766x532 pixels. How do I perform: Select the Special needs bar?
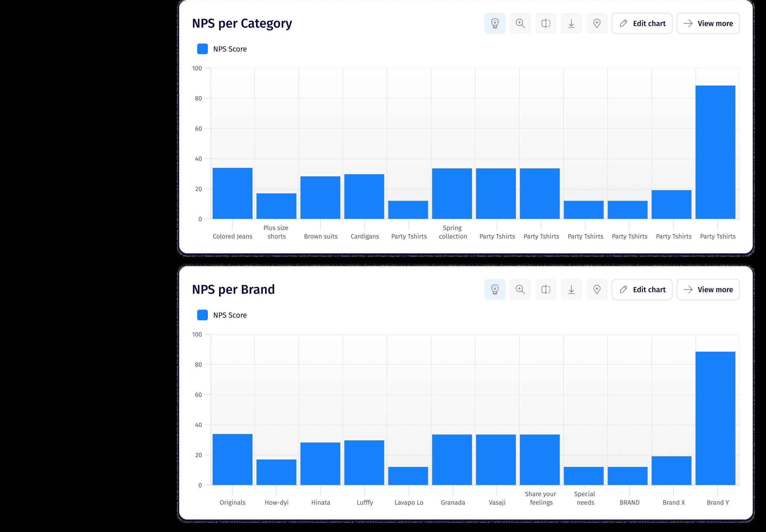click(584, 476)
